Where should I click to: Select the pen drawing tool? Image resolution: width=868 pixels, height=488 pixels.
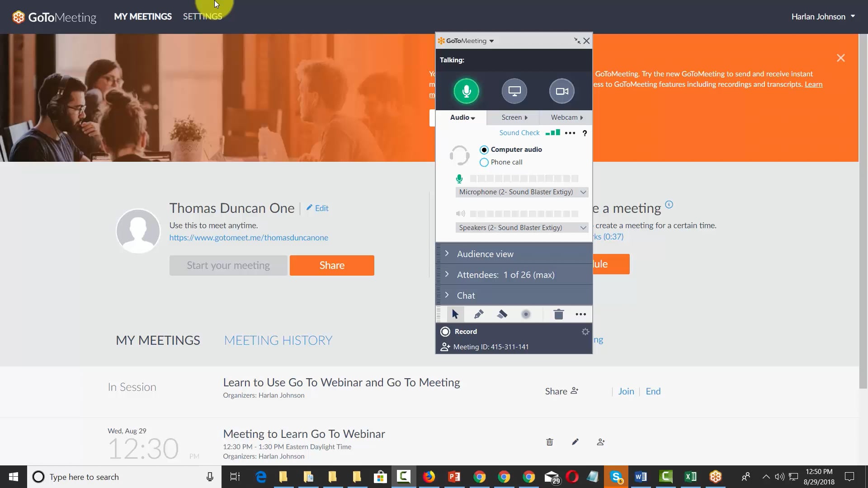click(479, 314)
